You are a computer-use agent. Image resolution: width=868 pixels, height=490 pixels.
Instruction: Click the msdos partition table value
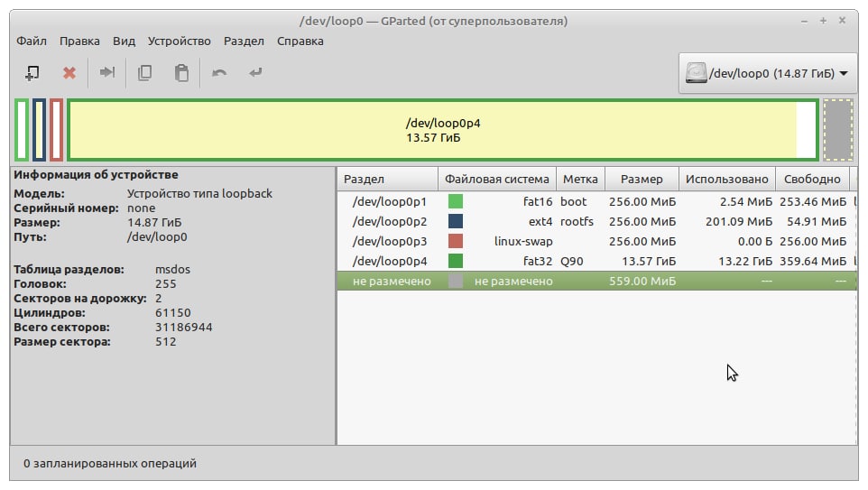172,270
